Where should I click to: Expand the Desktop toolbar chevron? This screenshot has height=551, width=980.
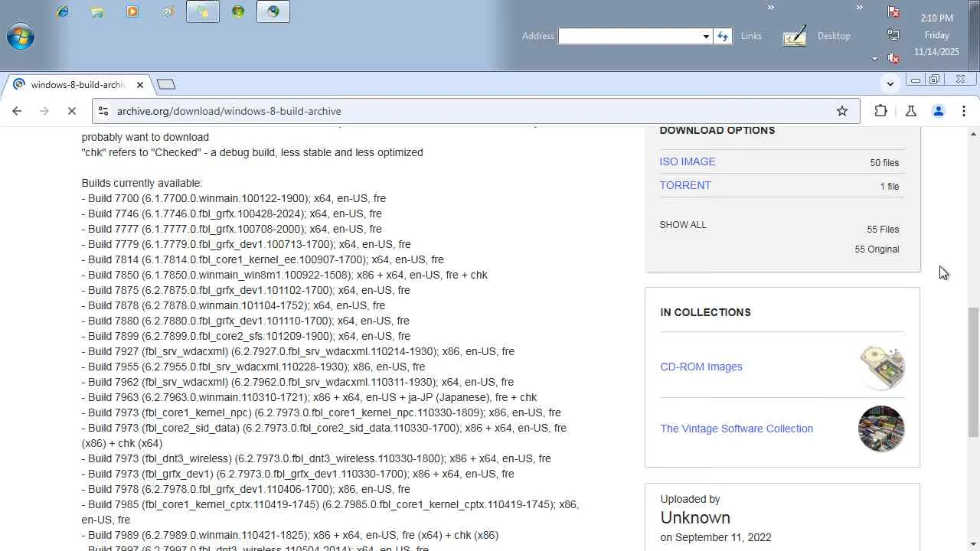tap(859, 8)
